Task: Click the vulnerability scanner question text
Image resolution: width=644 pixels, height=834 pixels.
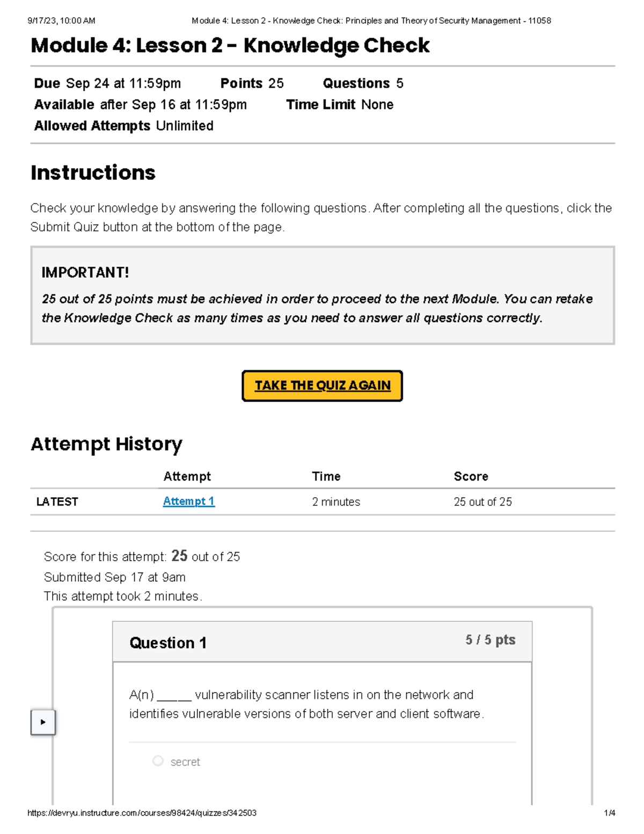Action: pos(306,704)
